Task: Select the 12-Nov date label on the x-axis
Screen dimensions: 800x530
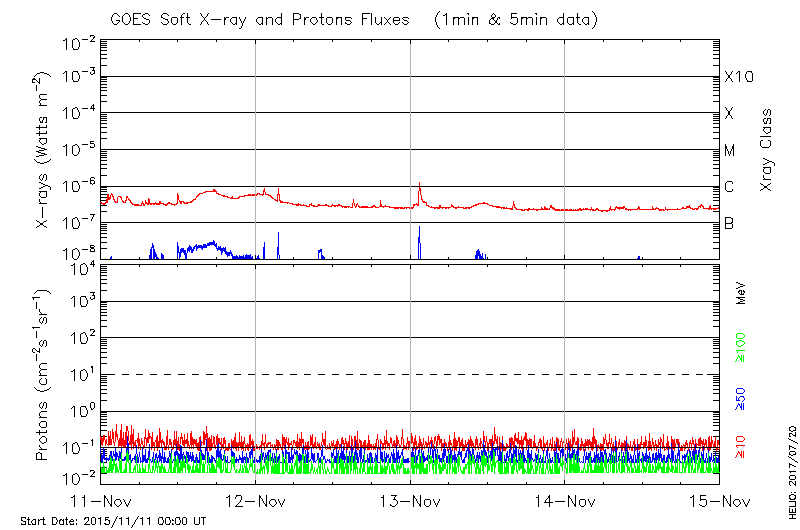Action: (x=256, y=501)
